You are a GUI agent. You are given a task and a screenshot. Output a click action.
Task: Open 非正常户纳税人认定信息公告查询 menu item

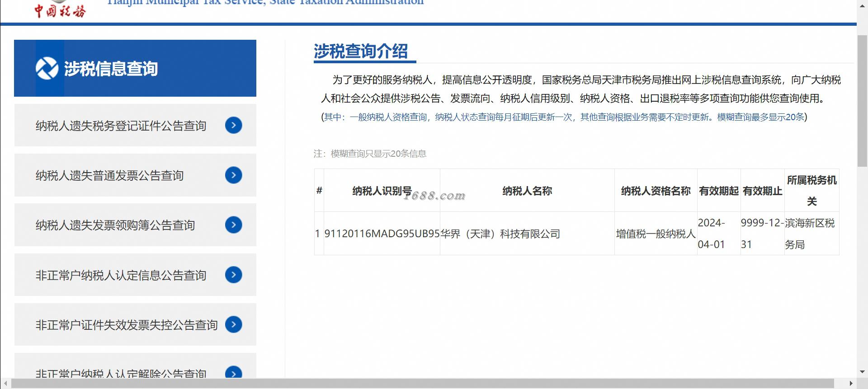pyautogui.click(x=135, y=275)
